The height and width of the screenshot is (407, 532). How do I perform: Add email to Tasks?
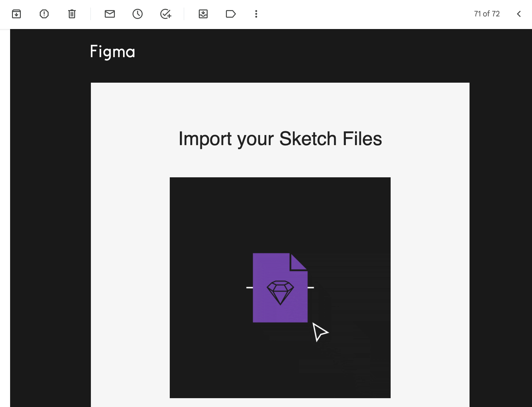point(166,14)
